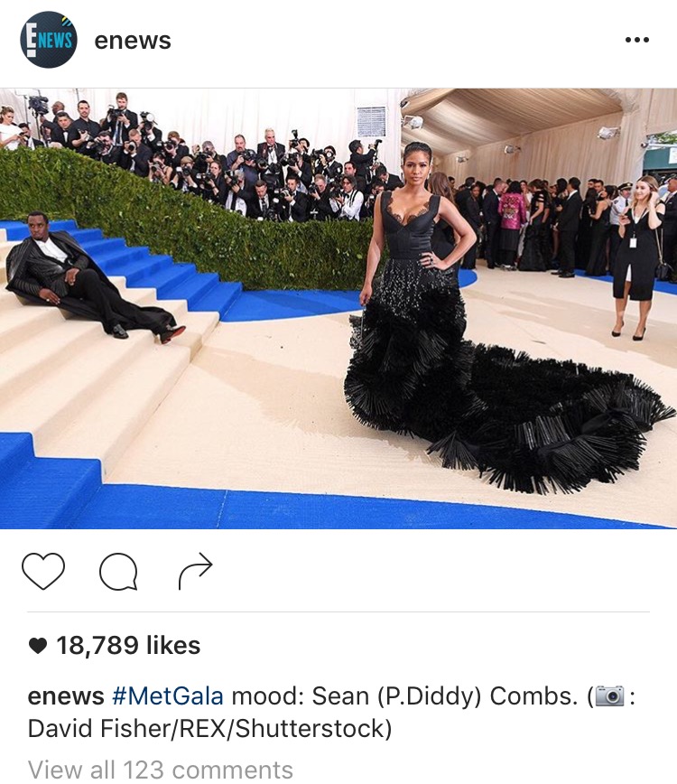The image size is (677, 784).
Task: Open the three-dot more options menu
Action: tap(637, 40)
